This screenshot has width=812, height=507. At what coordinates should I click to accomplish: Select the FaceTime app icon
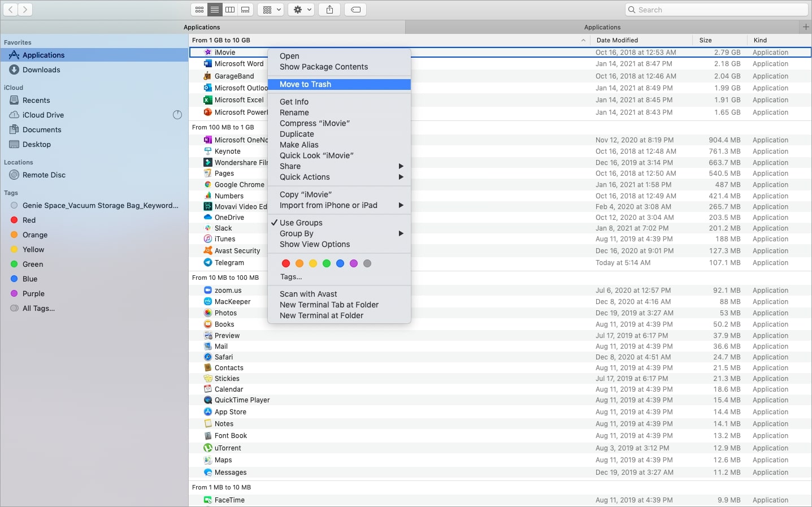(x=208, y=500)
